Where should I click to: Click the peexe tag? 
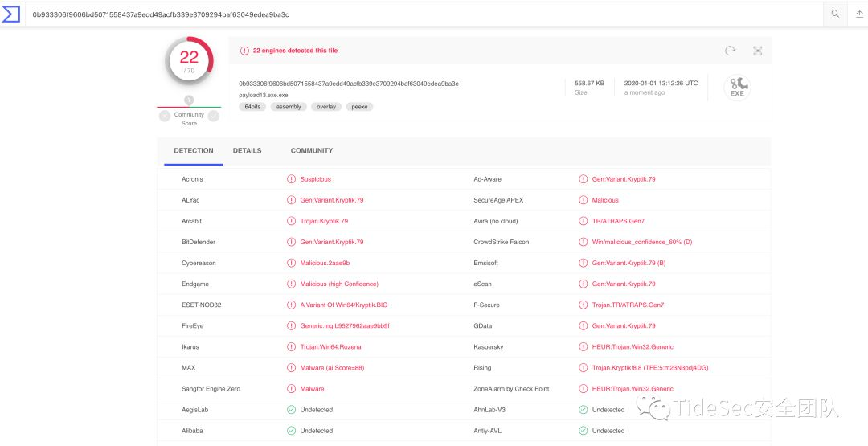(x=359, y=107)
